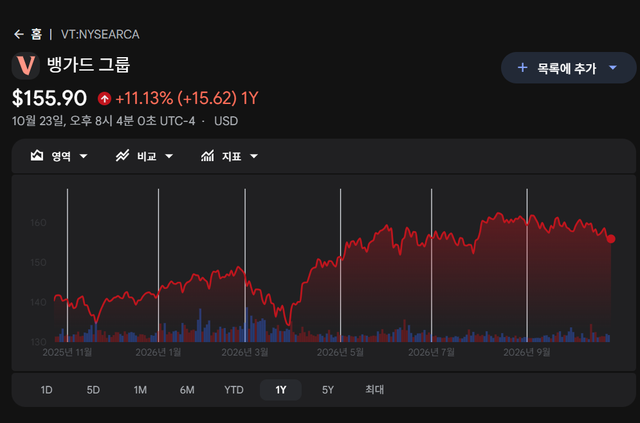Click the red endpoint dot on the chart

coord(611,239)
